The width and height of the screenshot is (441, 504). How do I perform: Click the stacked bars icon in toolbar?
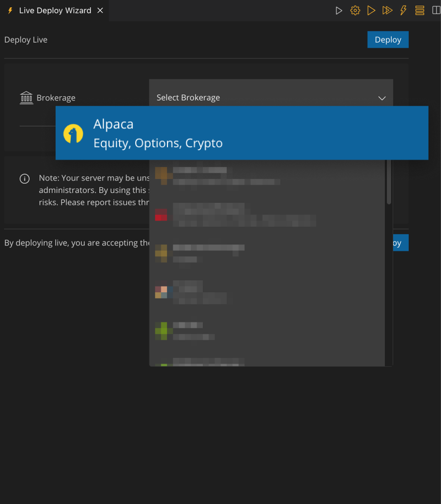420,10
